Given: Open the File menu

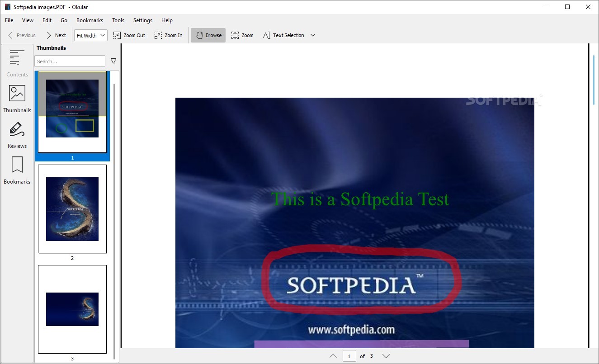Looking at the screenshot, I should [x=9, y=20].
